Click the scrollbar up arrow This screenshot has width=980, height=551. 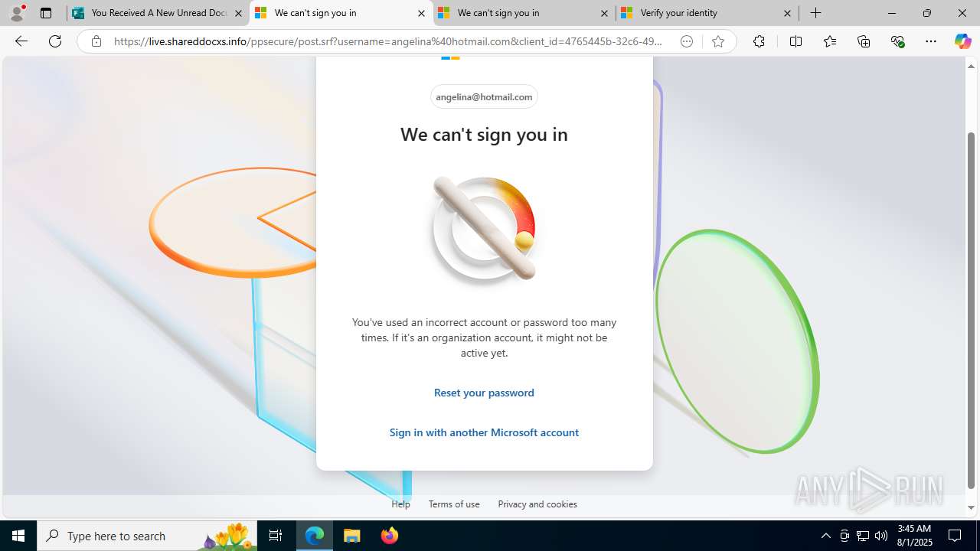click(x=971, y=66)
